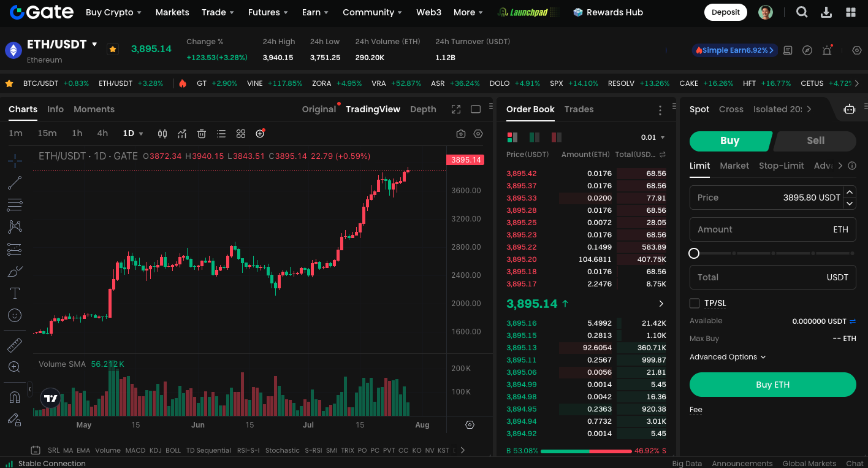
Task: Switch to the Sell side
Action: tap(815, 141)
